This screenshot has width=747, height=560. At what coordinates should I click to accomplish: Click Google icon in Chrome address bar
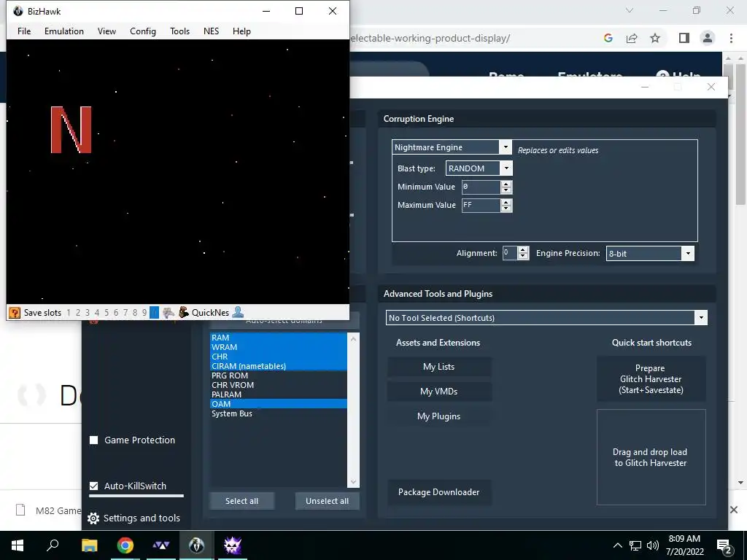tap(608, 38)
